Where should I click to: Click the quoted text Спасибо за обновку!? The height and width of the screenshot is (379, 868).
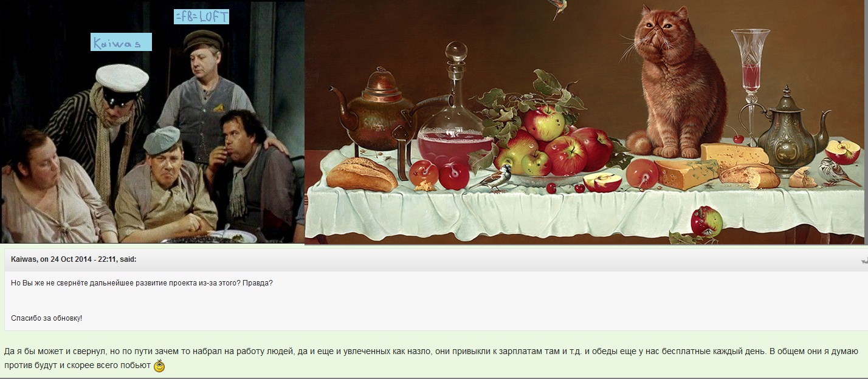coord(46,318)
